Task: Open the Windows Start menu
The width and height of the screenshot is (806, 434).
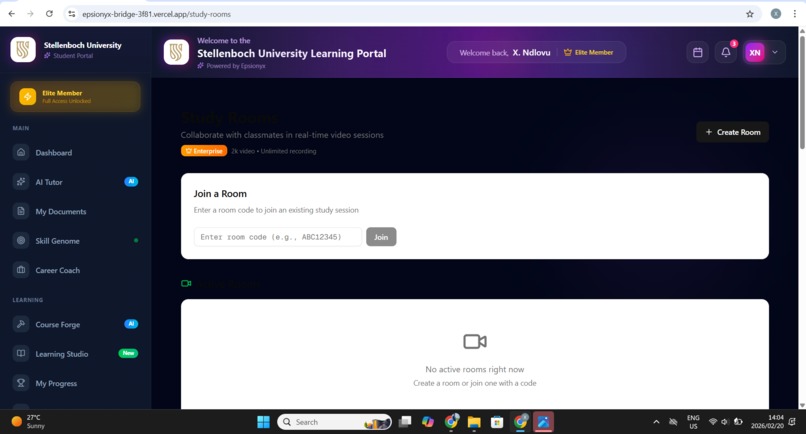Action: (x=263, y=422)
